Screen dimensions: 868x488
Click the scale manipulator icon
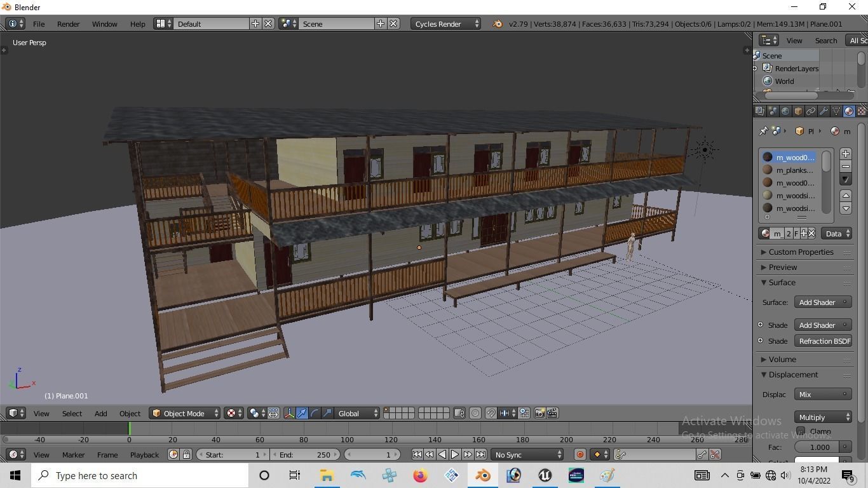(x=328, y=413)
